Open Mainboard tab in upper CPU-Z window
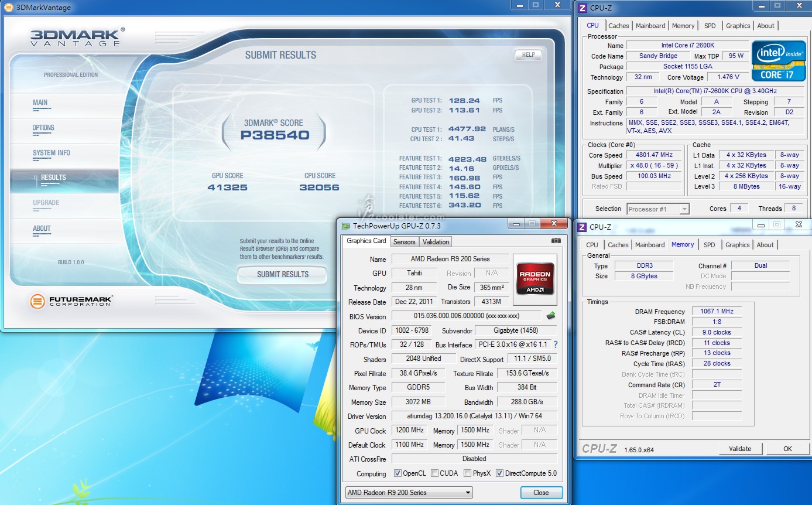This screenshot has height=505, width=812. pyautogui.click(x=650, y=26)
